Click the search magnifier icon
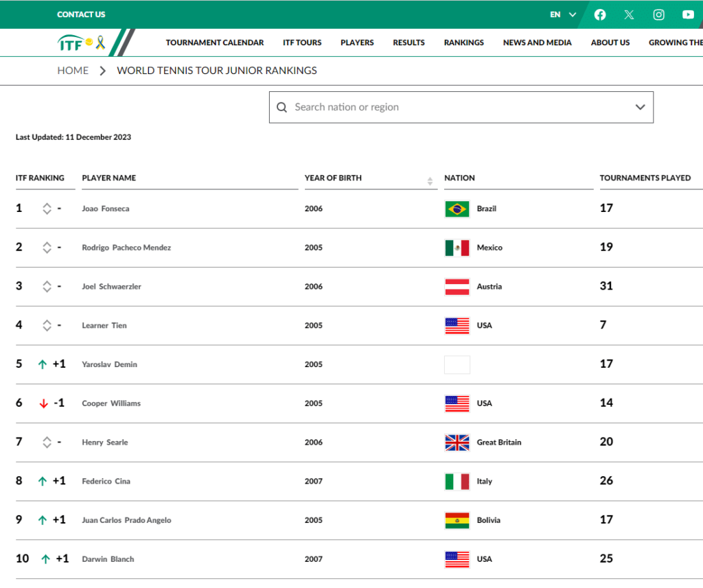This screenshot has width=703, height=588. (281, 107)
